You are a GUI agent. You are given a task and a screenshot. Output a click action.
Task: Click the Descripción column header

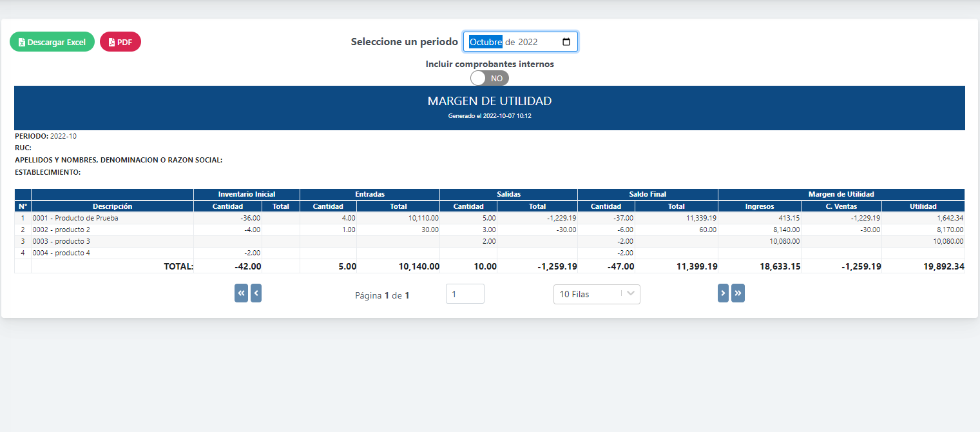click(x=112, y=206)
